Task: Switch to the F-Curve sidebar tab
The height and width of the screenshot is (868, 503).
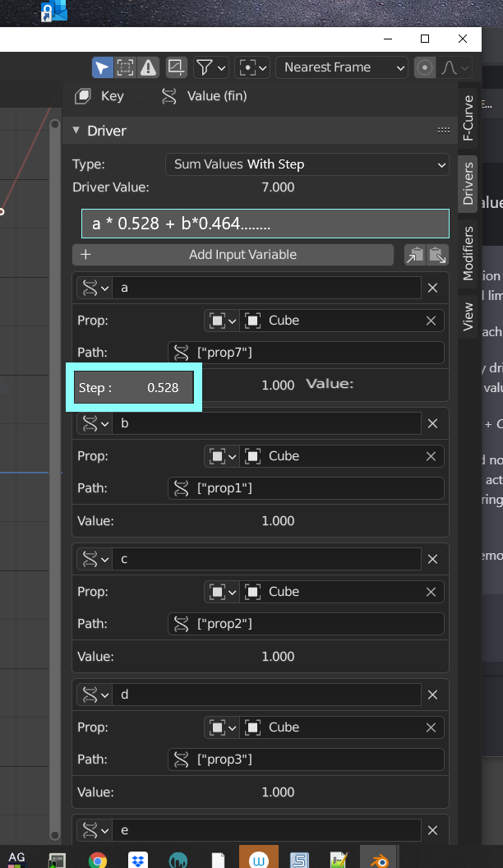Action: pyautogui.click(x=468, y=118)
